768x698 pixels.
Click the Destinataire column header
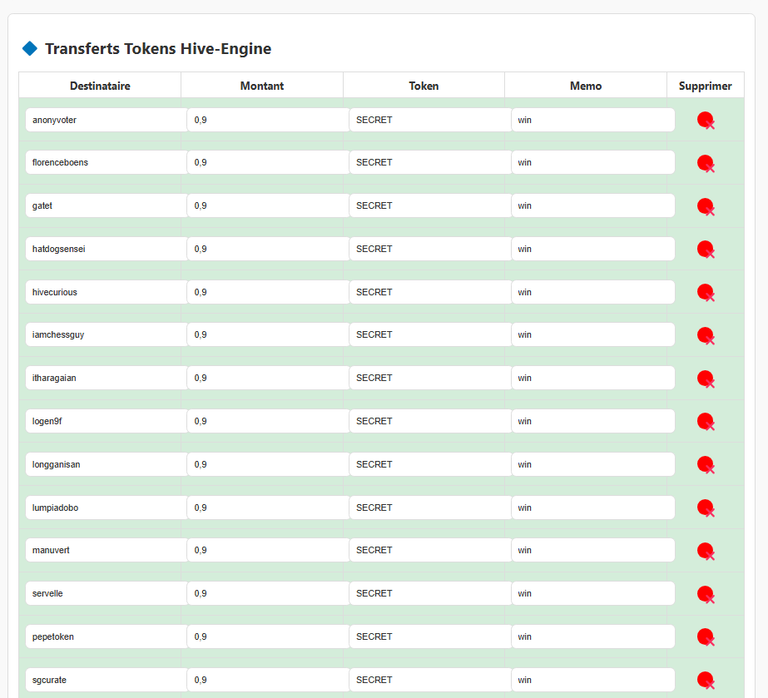pos(100,86)
